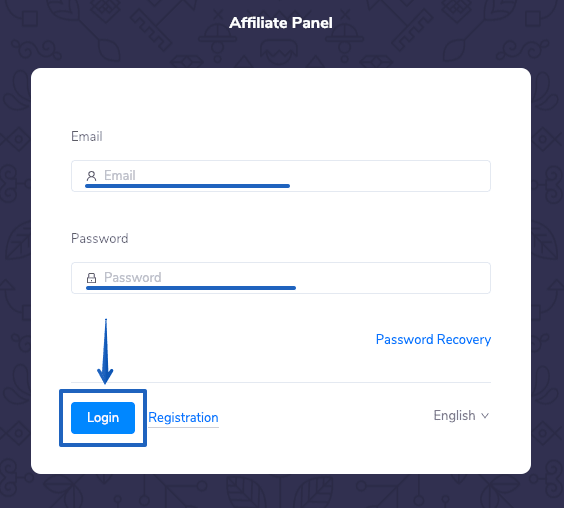The image size is (564, 508).
Task: Click the gray Email placeholder text
Action: point(120,176)
